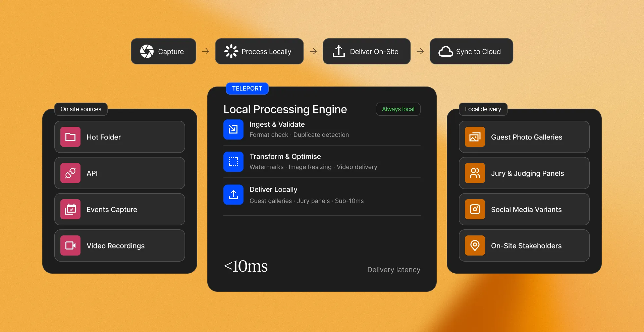Image resolution: width=644 pixels, height=332 pixels.
Task: Click the blue Deliver Locally upload icon
Action: (233, 195)
